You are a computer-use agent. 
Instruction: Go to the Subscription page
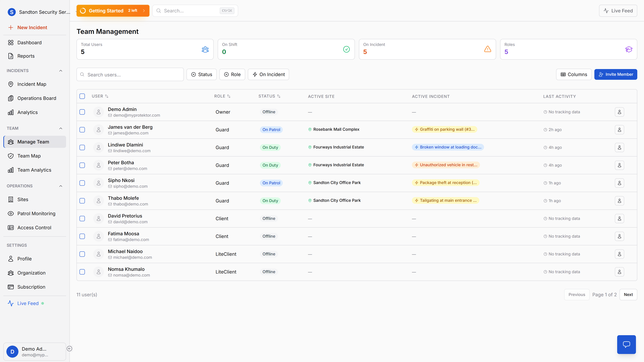tap(31, 287)
